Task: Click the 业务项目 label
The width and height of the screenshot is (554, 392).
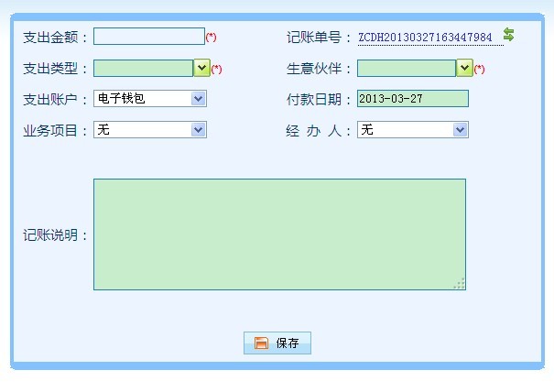Action: tap(55, 131)
